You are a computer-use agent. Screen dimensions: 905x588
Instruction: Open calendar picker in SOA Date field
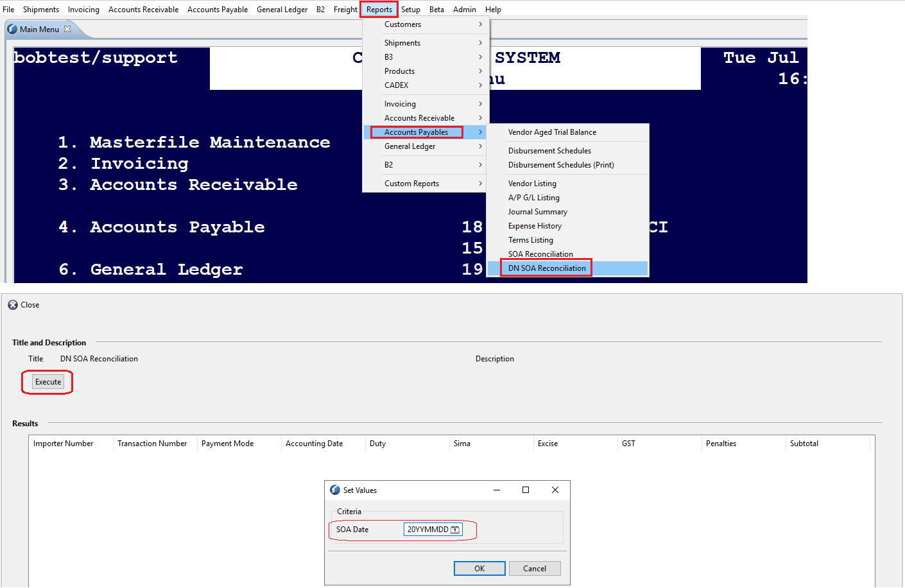click(x=455, y=530)
